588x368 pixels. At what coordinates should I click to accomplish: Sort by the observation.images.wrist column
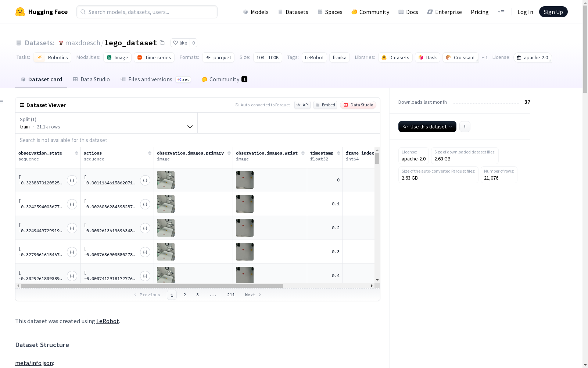[x=303, y=153]
